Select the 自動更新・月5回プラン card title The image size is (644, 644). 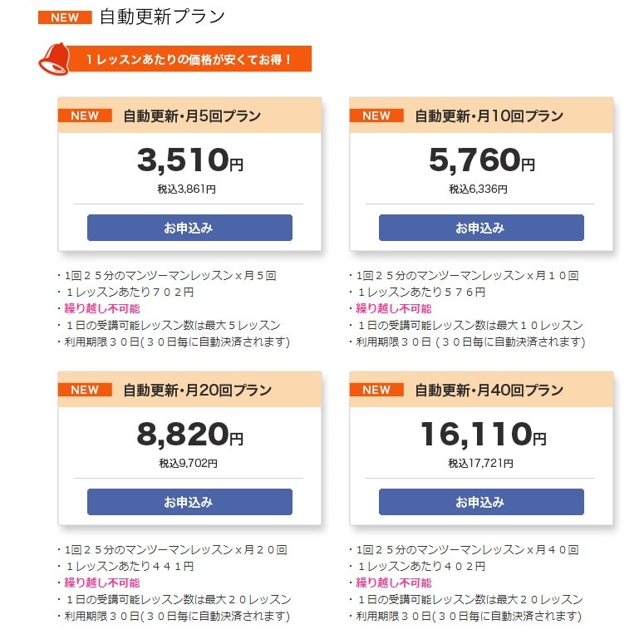[x=192, y=116]
